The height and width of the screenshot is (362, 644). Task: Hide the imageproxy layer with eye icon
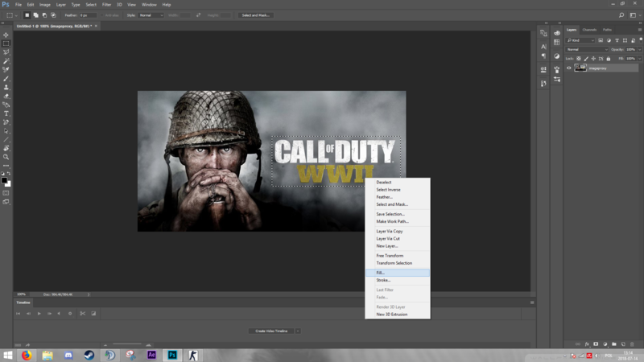click(569, 68)
